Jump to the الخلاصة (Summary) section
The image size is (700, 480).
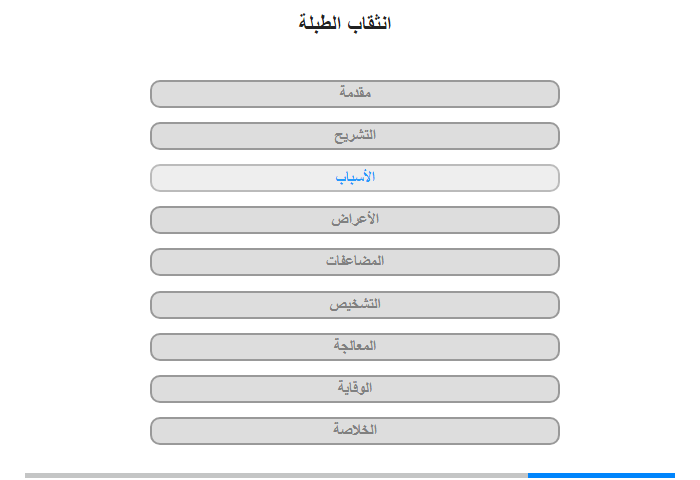click(x=355, y=430)
